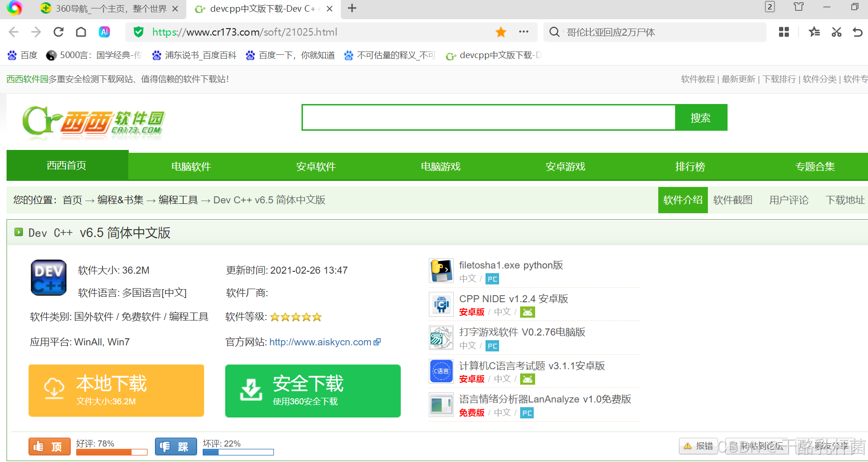Image resolution: width=868 pixels, height=462 pixels.
Task: Open the 安卓游戏 navigation item
Action: [x=566, y=167]
